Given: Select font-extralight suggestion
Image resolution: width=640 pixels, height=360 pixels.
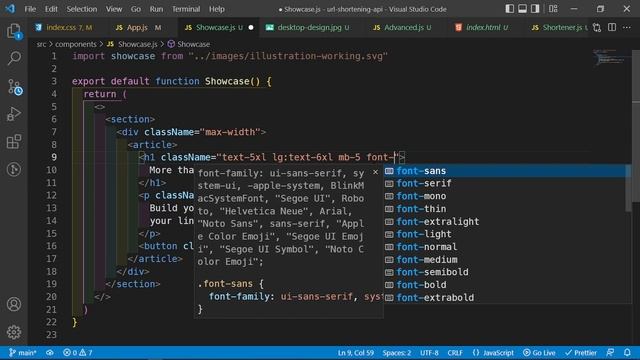Looking at the screenshot, I should click(x=506, y=222).
